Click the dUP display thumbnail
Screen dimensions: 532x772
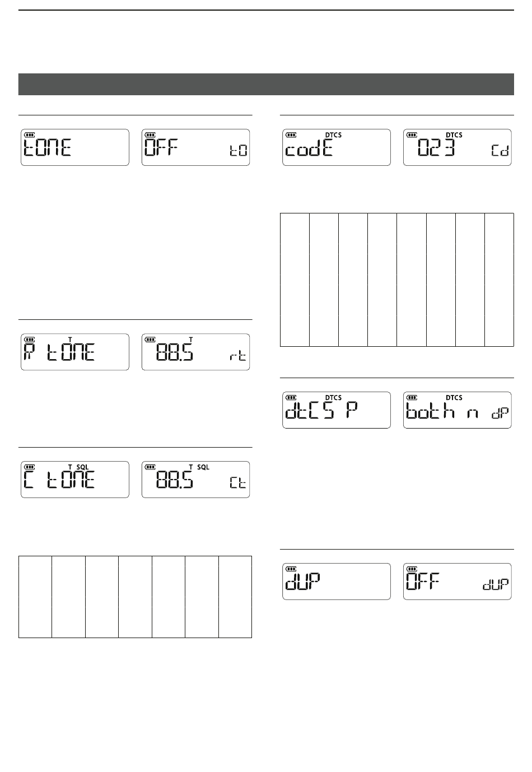(x=337, y=582)
